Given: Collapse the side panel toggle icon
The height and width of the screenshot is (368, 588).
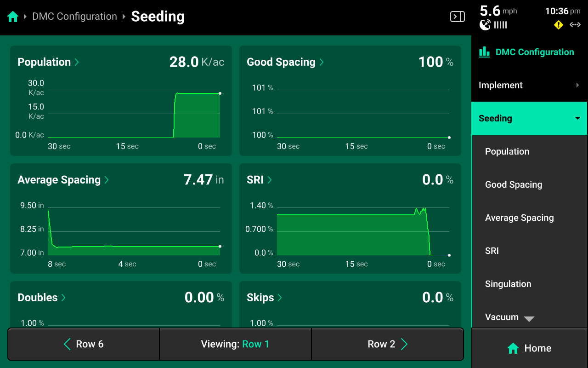Looking at the screenshot, I should [457, 17].
